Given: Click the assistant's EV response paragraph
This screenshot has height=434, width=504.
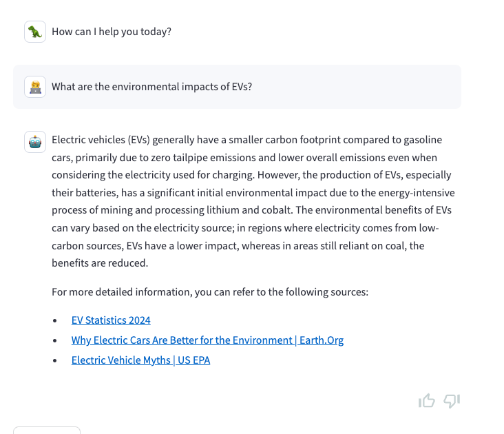Looking at the screenshot, I should [252, 201].
